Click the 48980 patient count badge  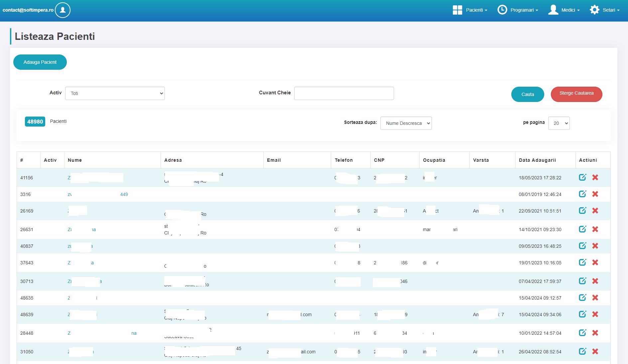(35, 122)
